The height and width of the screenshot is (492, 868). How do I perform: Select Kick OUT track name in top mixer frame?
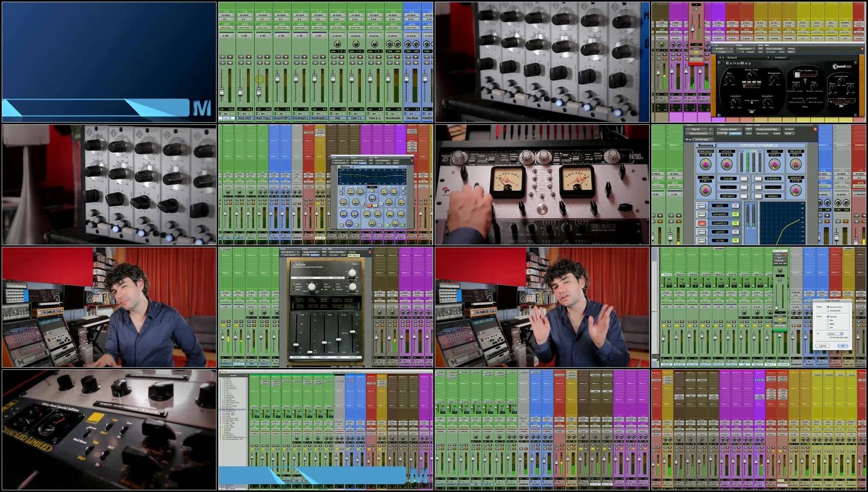245,118
